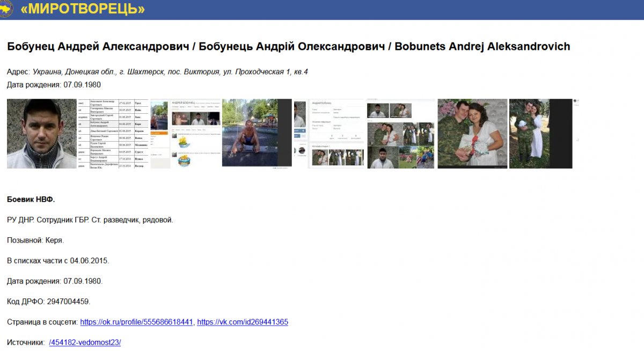644x351 pixels.
Task: Open the narrow cropped thumbnail after fountain photo
Action: 299,134
